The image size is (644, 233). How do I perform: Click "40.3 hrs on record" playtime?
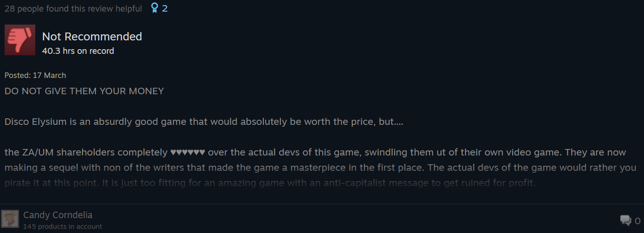tap(78, 51)
